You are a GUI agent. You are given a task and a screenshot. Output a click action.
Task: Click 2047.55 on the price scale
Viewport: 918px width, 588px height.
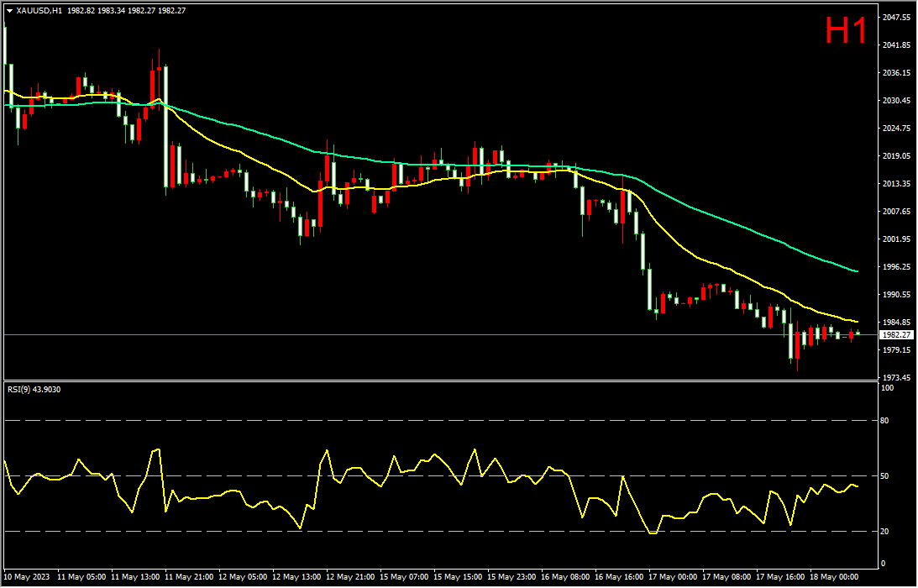(x=895, y=18)
